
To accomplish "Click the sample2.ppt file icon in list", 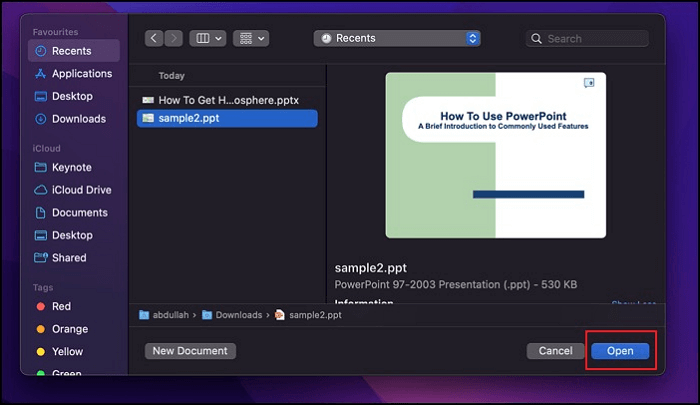I will pyautogui.click(x=148, y=118).
